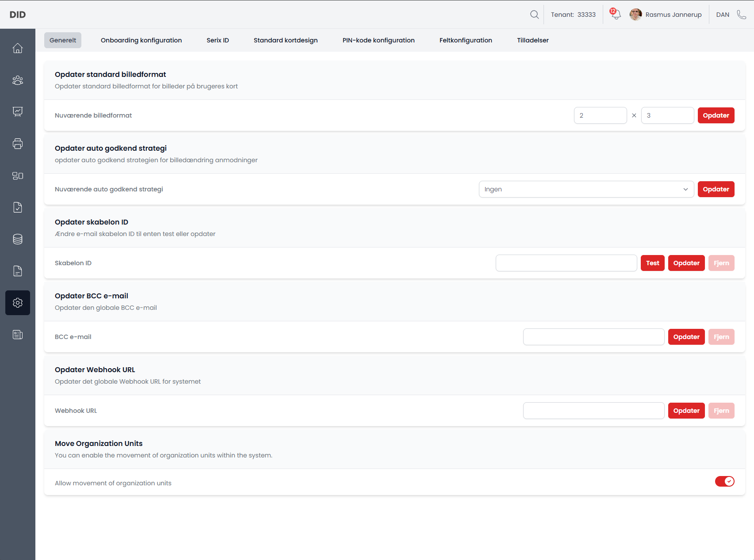The width and height of the screenshot is (754, 560).
Task: Select the settings gear in sidebar
Action: click(18, 303)
